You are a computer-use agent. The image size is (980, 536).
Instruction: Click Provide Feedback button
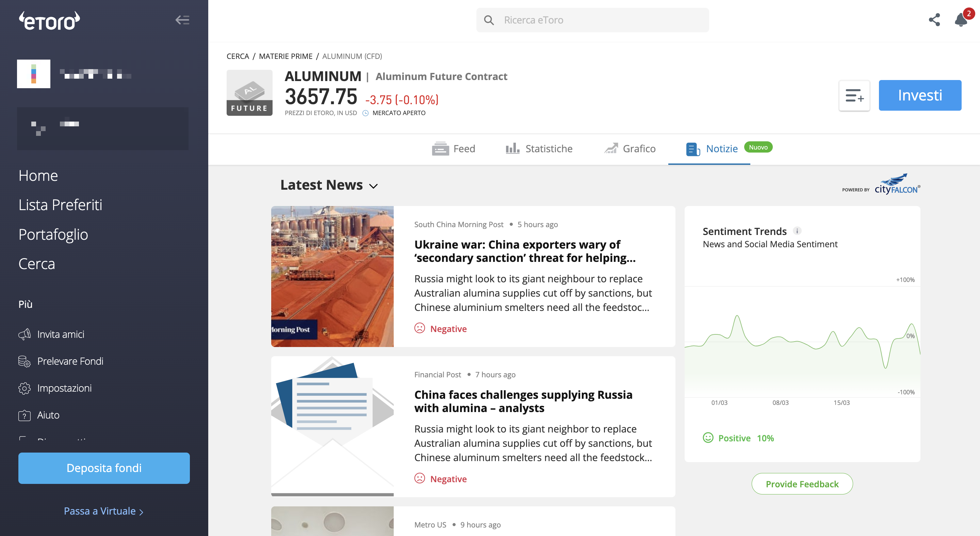802,484
